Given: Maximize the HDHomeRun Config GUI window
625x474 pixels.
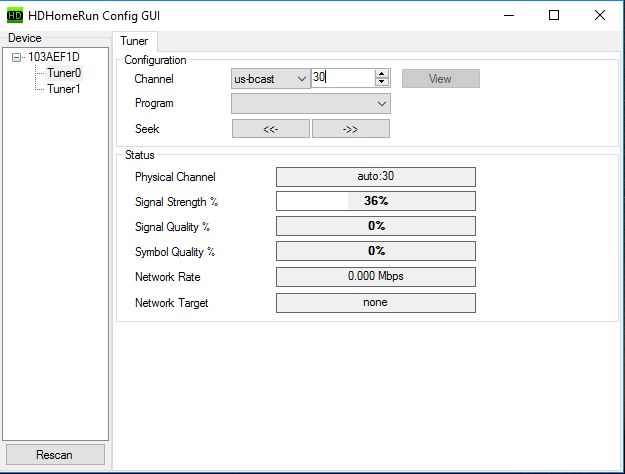Looking at the screenshot, I should (554, 16).
